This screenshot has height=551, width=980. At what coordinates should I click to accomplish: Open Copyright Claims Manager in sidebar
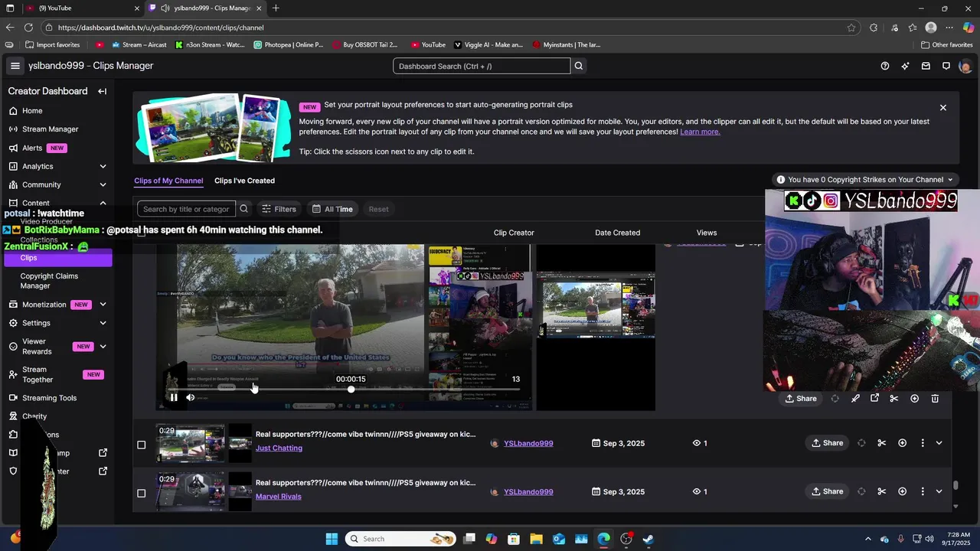pos(49,281)
